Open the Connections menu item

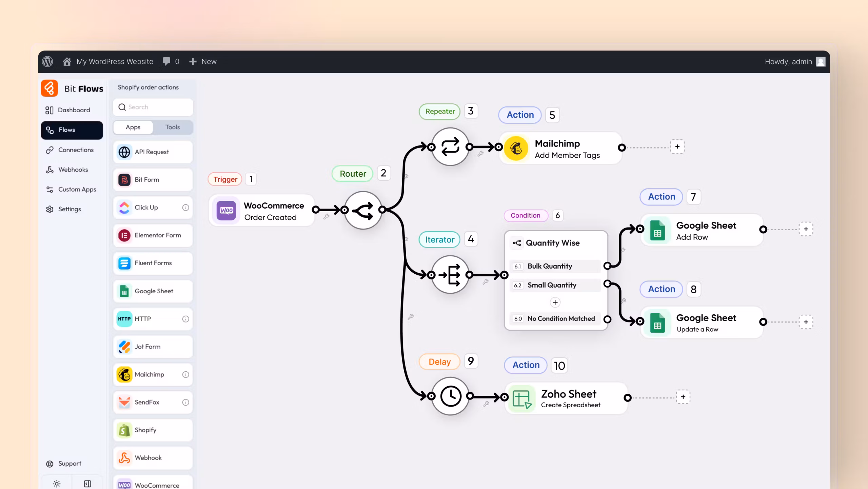pyautogui.click(x=72, y=150)
